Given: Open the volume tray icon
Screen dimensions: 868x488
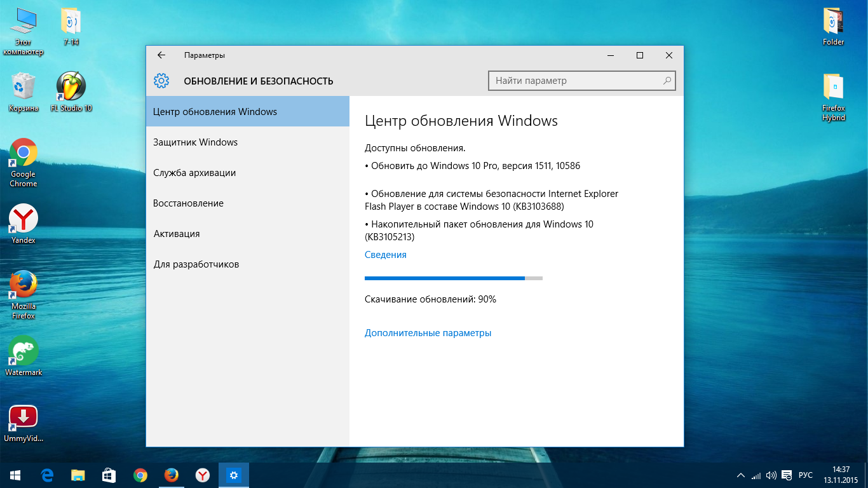Looking at the screenshot, I should 771,475.
